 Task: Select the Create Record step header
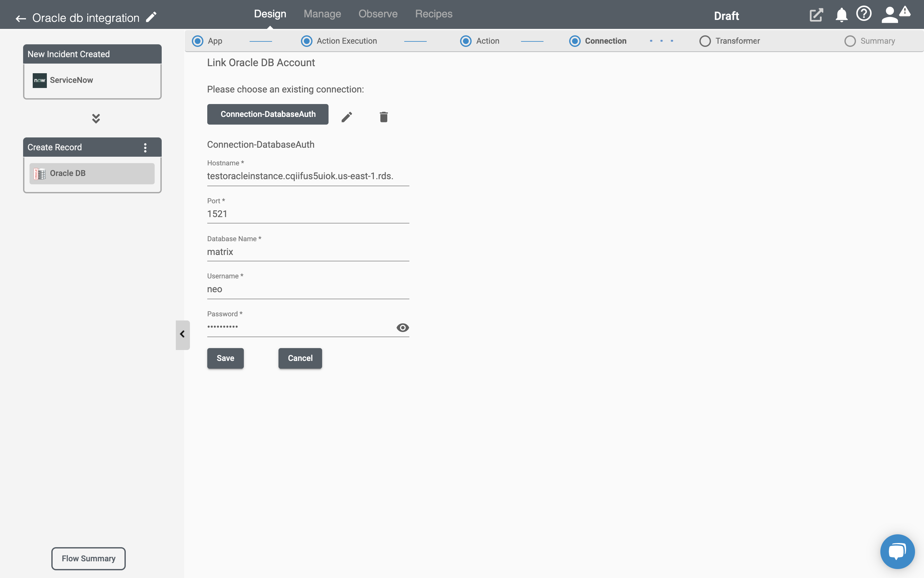92,147
